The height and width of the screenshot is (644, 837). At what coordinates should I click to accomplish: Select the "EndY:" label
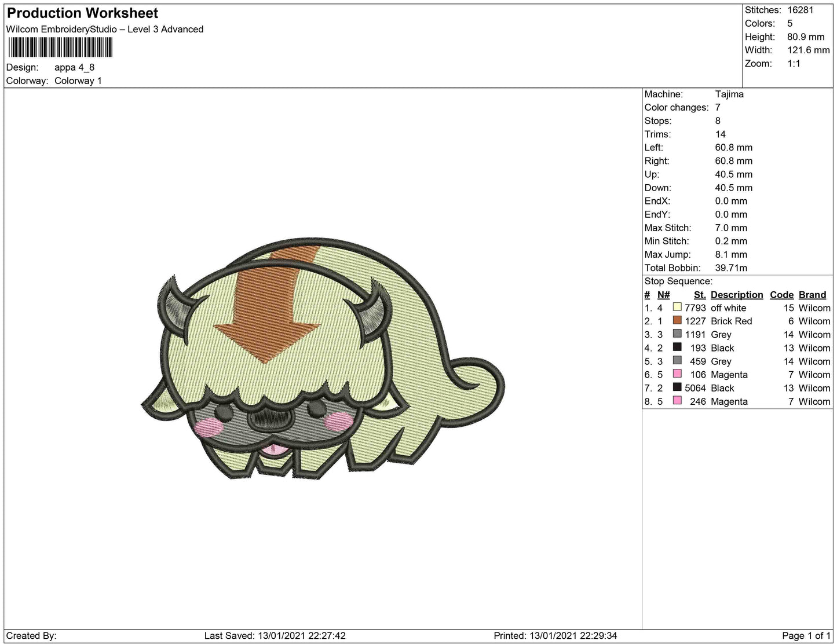coord(657,214)
